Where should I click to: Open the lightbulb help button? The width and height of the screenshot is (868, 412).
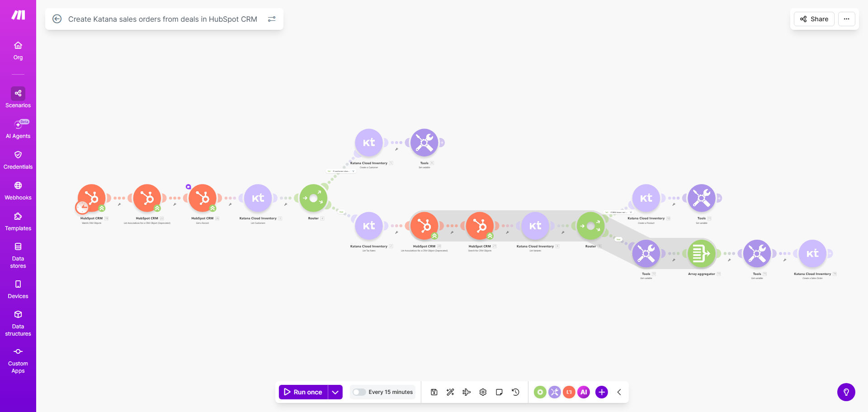(846, 392)
